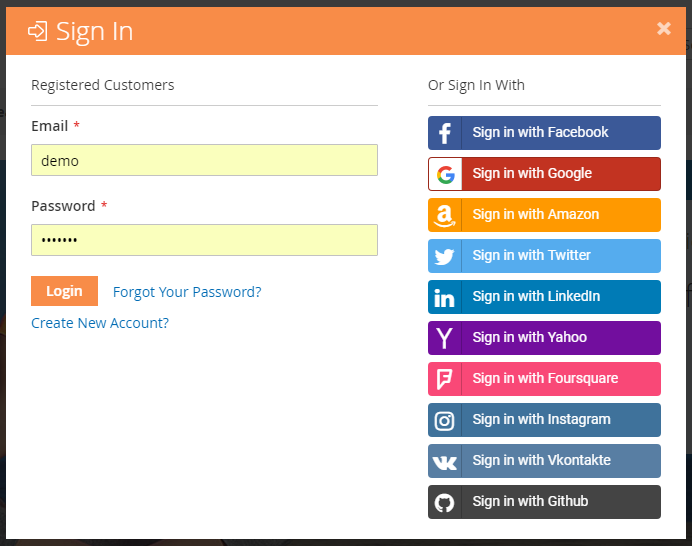Click the Yahoo logo icon

(x=445, y=338)
